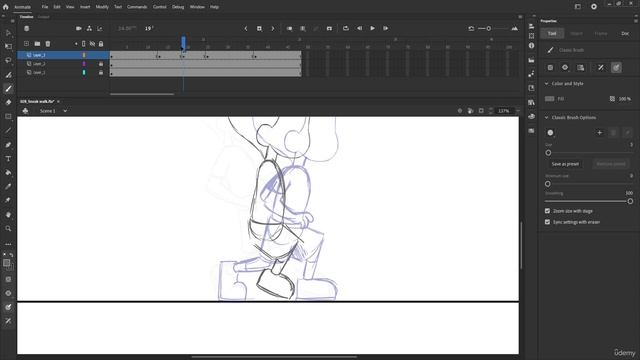
Task: Toggle all layers hidden icon header
Action: (92, 44)
